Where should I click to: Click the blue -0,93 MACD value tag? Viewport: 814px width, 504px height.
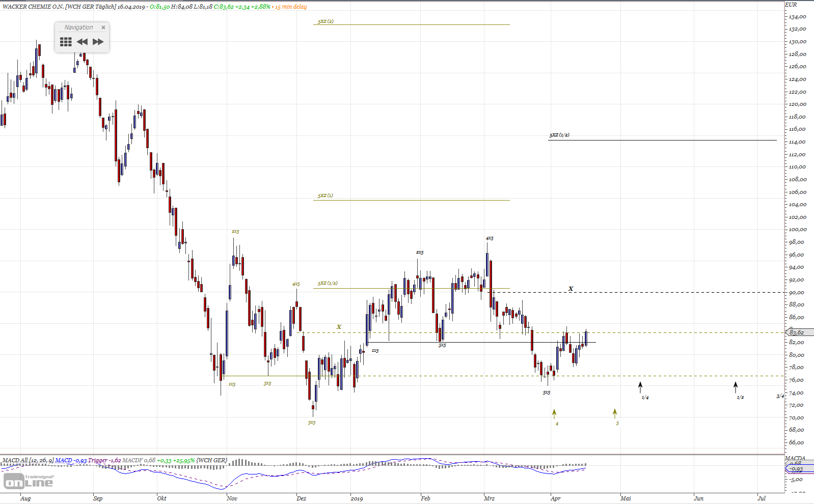800,469
